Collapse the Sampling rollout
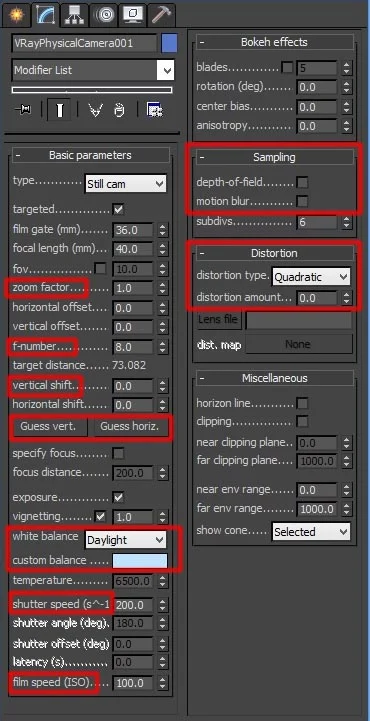 pyautogui.click(x=275, y=157)
